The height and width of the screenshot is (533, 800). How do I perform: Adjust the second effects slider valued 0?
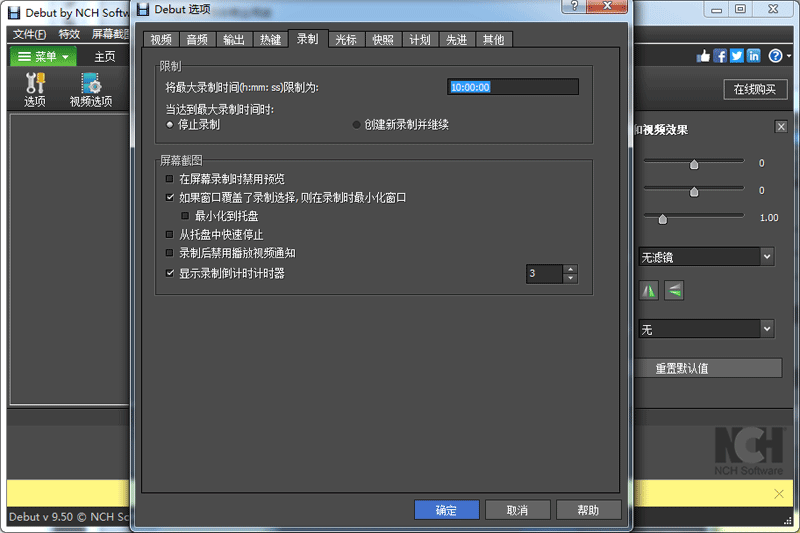(x=694, y=191)
